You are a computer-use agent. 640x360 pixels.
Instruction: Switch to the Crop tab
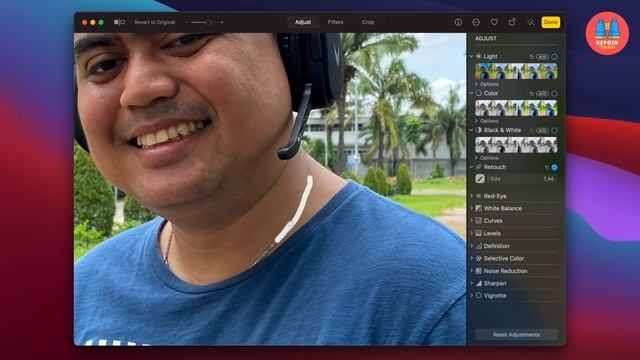(368, 22)
